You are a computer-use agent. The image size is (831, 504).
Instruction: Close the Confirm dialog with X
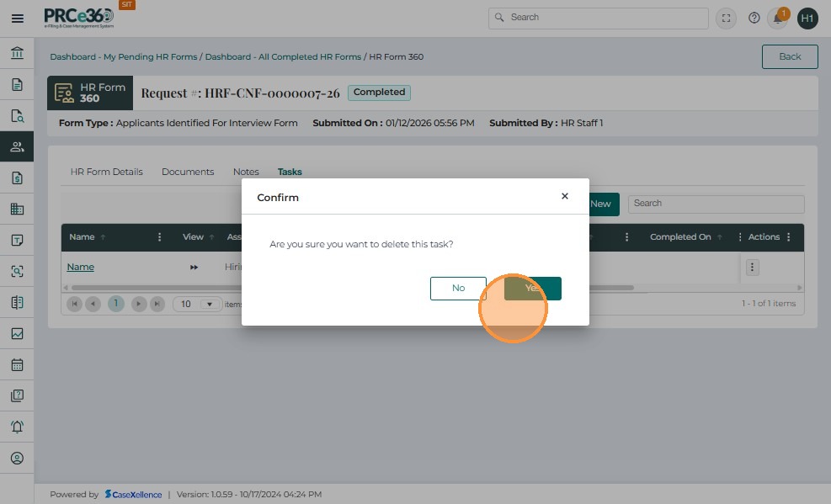[564, 196]
